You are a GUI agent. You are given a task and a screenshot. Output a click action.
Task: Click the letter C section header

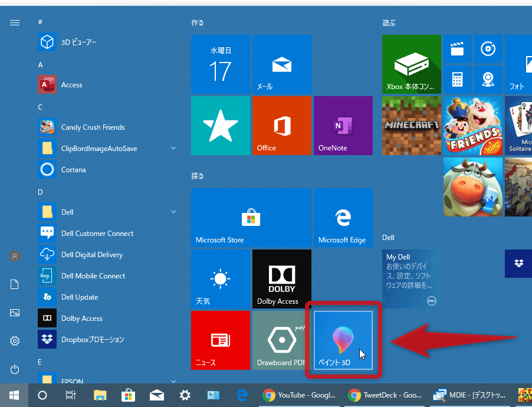[40, 107]
